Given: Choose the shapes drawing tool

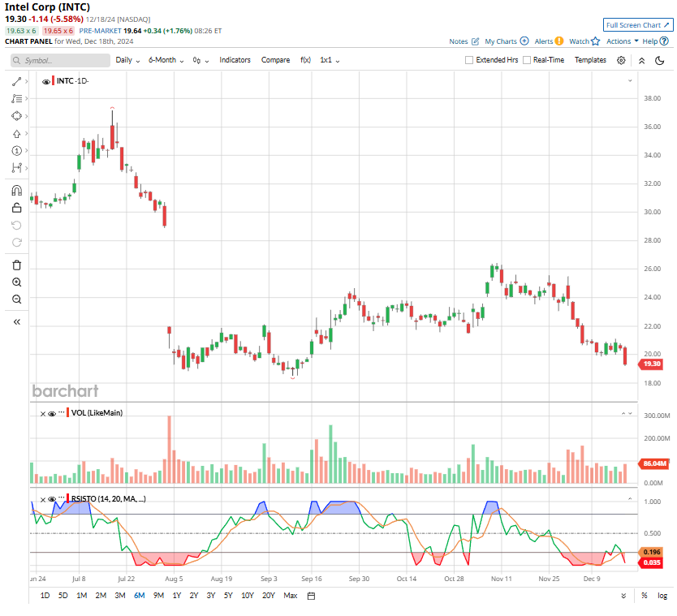Looking at the screenshot, I should point(16,116).
